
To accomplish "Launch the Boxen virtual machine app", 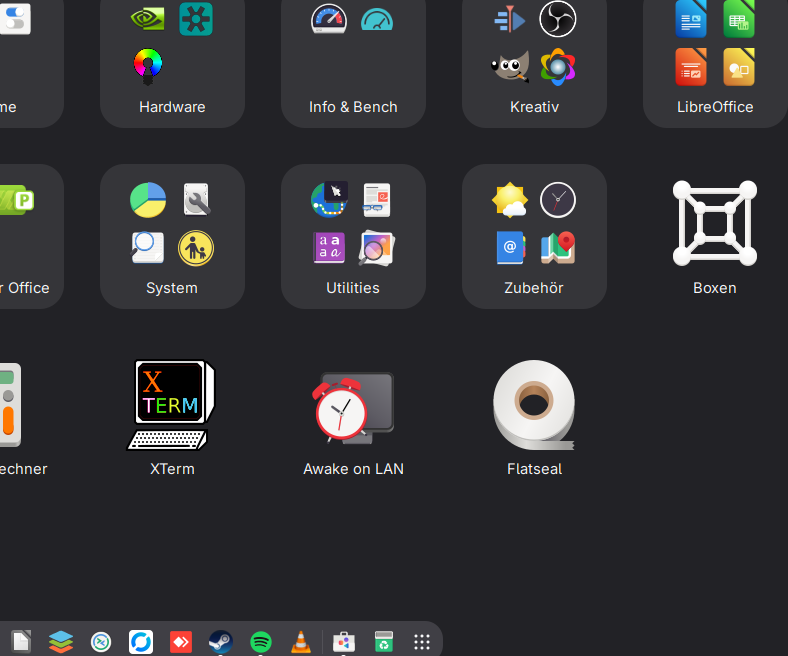I will [x=715, y=236].
